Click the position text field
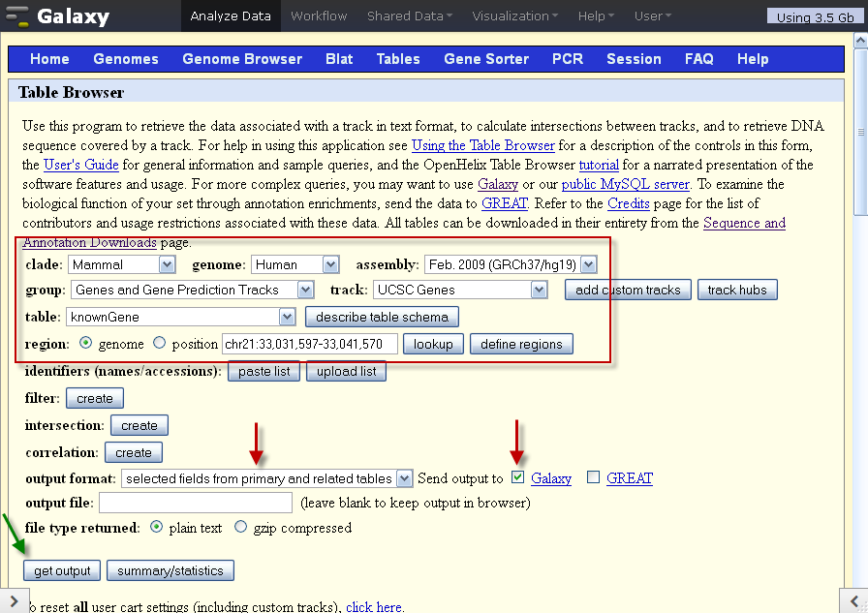The image size is (868, 613). click(x=310, y=344)
